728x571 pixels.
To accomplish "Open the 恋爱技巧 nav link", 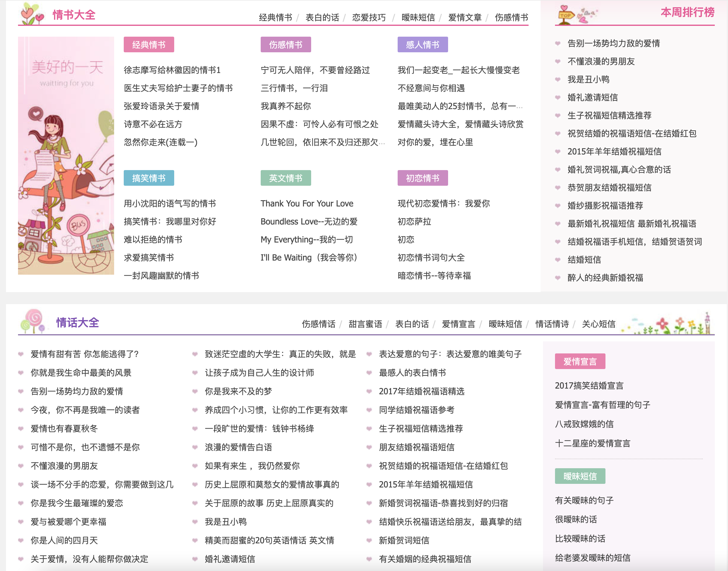I will tap(369, 17).
